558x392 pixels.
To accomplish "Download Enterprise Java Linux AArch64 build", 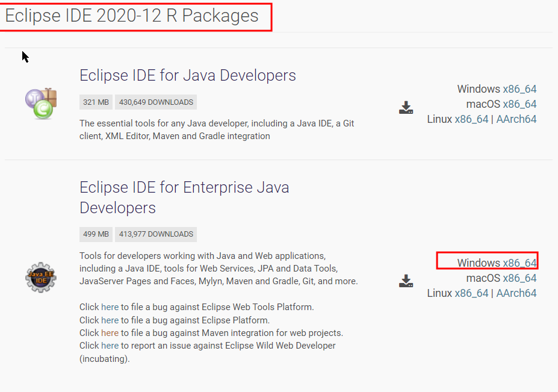I will click(516, 293).
